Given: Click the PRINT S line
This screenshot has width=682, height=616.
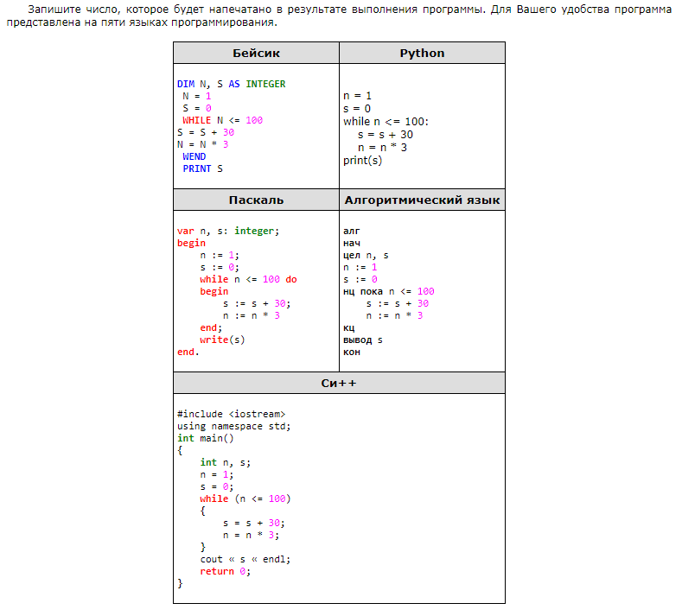Looking at the screenshot, I should point(202,169).
